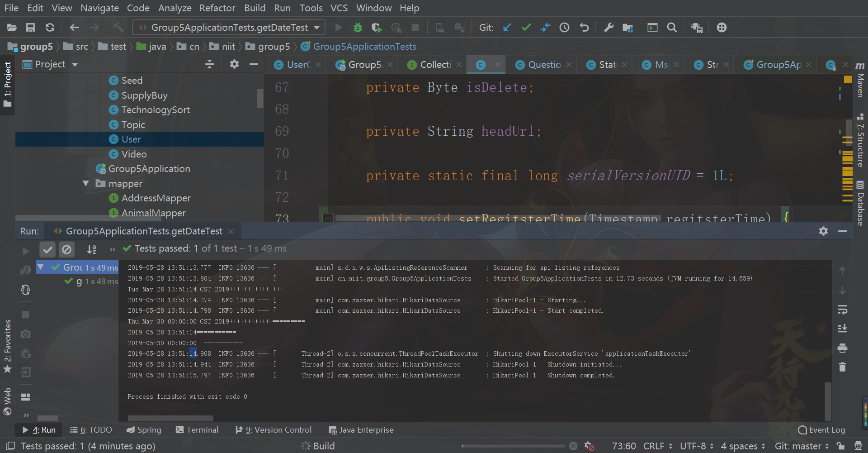Open the Event Log
Viewport: 868px width, 453px height.
coord(821,430)
